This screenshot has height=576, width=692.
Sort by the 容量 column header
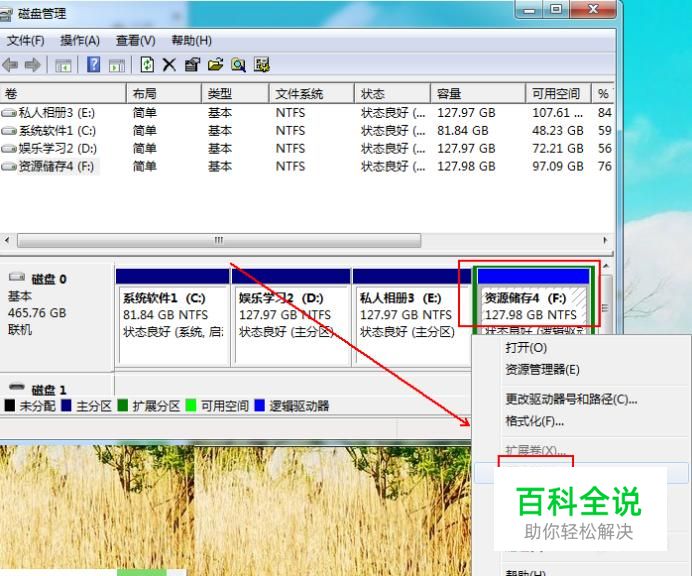pyautogui.click(x=478, y=94)
